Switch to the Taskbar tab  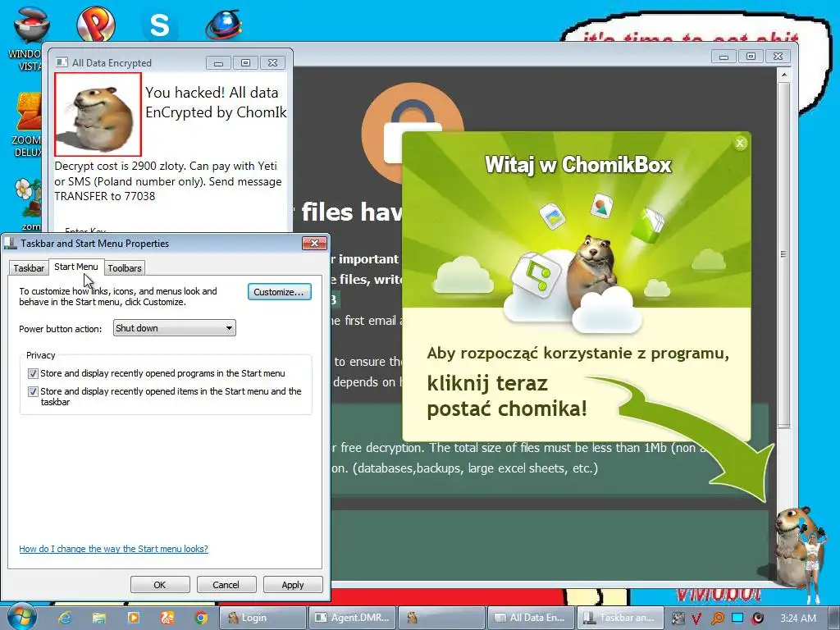(29, 268)
